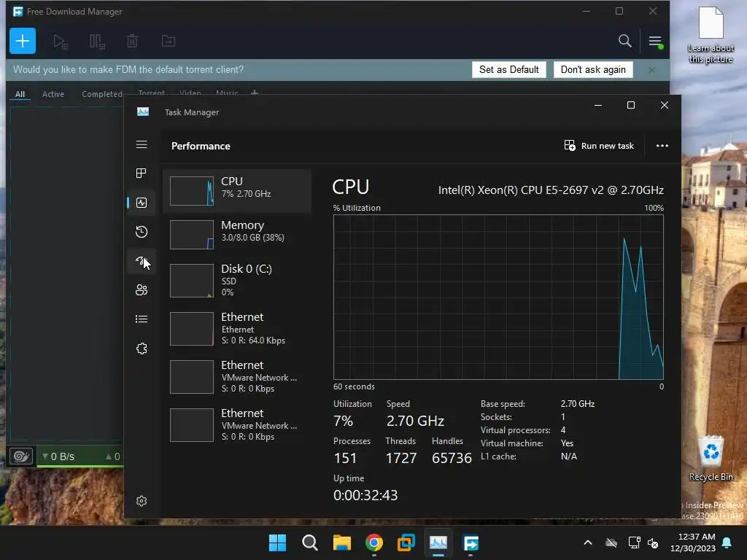Toggle FDM snail speed mode icon
This screenshot has height=560, width=747.
21,456
